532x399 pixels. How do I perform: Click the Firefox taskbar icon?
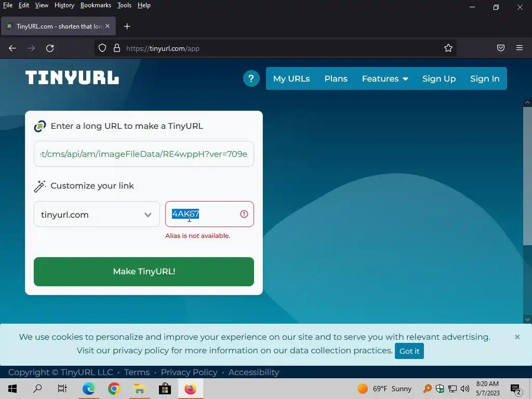pyautogui.click(x=190, y=389)
